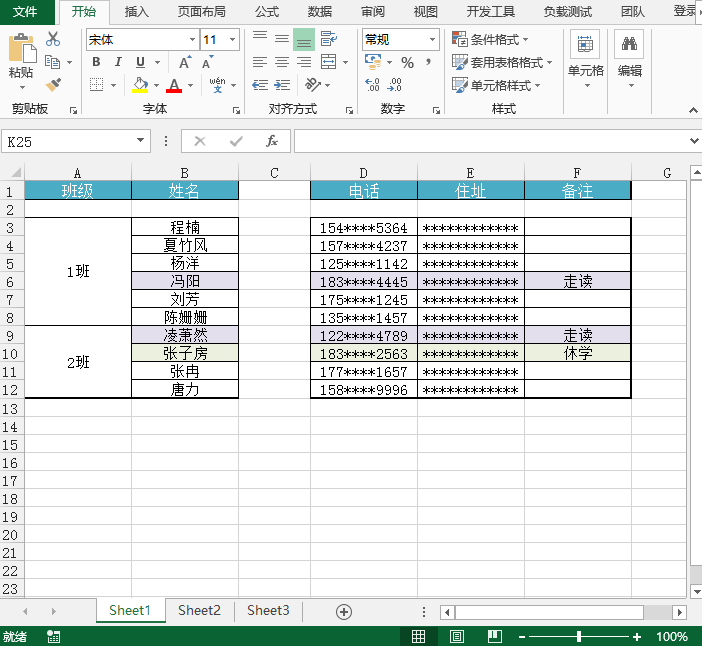Open 单元格样式 dropdown
The width and height of the screenshot is (702, 646).
pyautogui.click(x=497, y=85)
